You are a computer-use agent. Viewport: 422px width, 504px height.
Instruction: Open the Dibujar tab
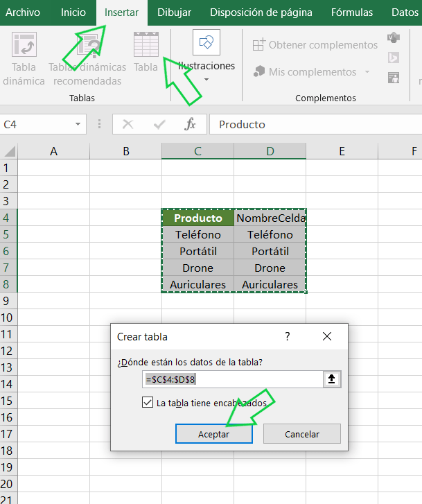(x=174, y=12)
